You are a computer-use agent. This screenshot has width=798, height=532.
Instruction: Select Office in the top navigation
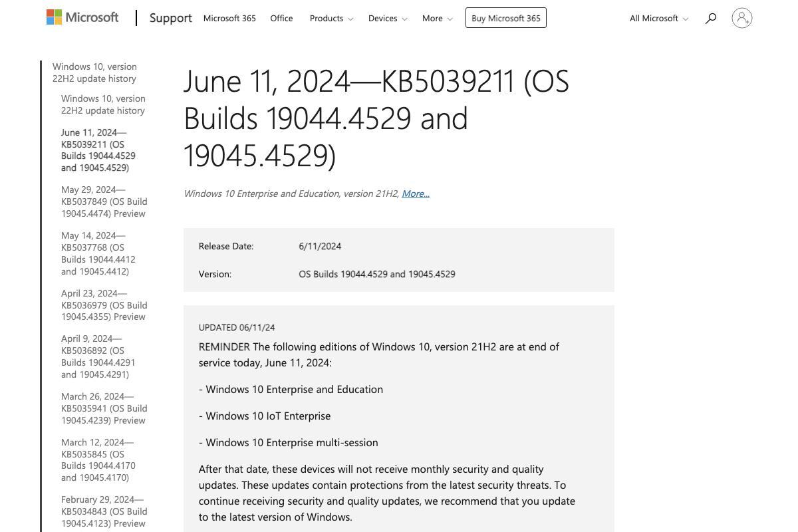pos(281,19)
